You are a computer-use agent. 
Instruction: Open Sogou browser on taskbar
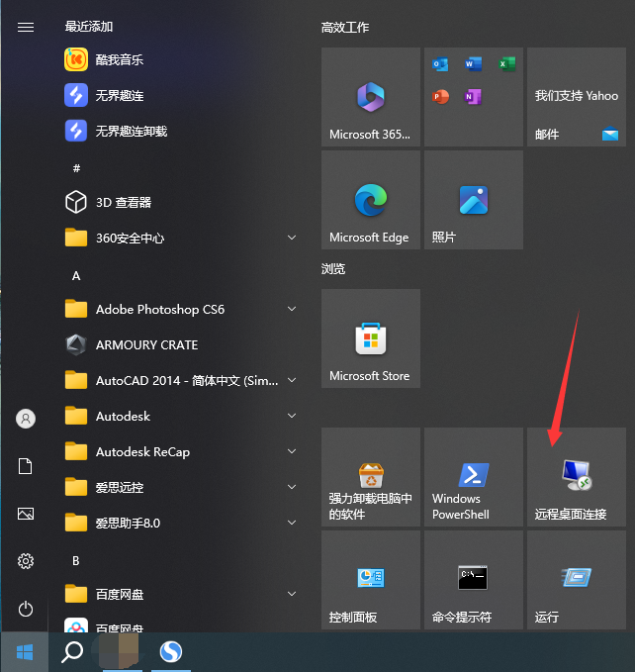click(171, 652)
